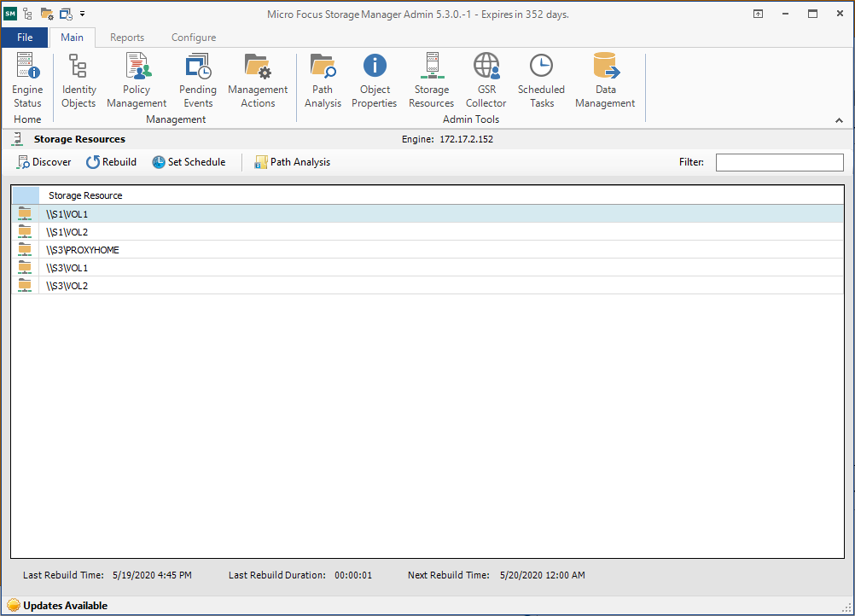Viewport: 855px width, 616px height.
Task: Click Path Analysis in the panel toolbar
Action: (293, 162)
